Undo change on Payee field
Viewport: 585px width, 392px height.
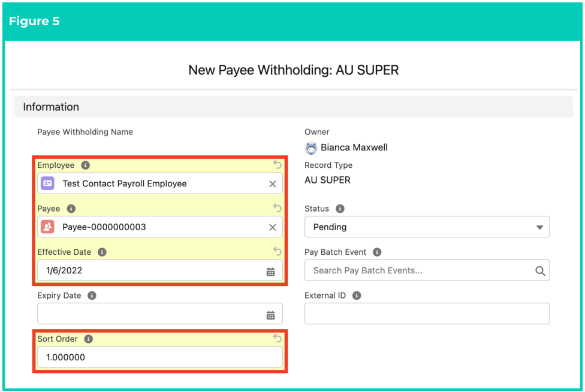[x=277, y=207]
